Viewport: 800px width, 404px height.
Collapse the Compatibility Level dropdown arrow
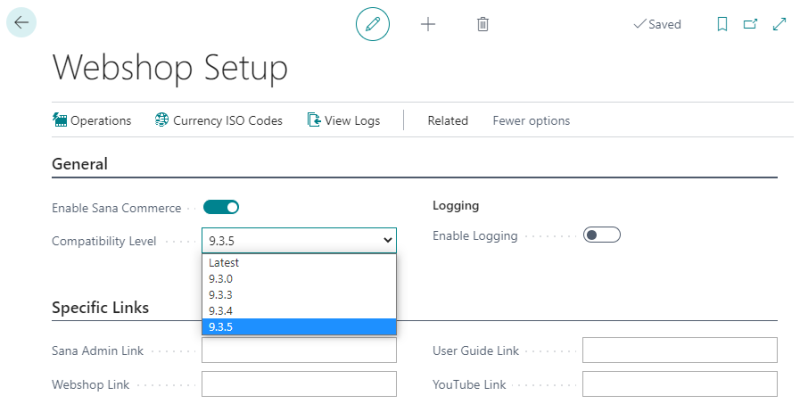[388, 240]
